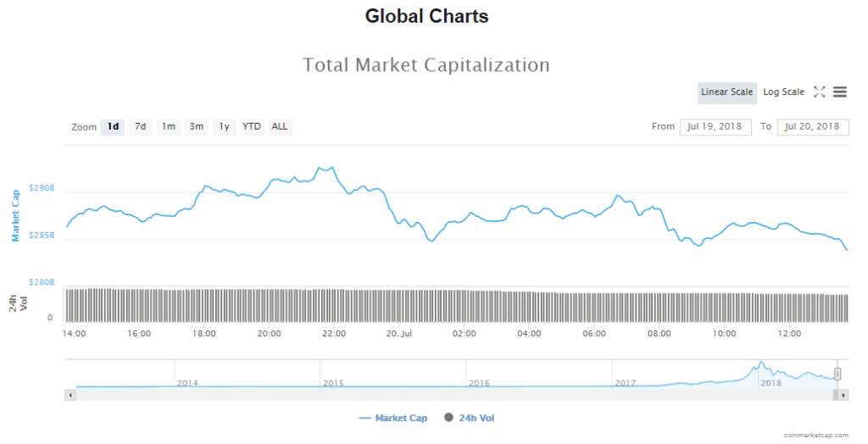Select the 3m zoom option
This screenshot has height=444, width=868.
[197, 127]
